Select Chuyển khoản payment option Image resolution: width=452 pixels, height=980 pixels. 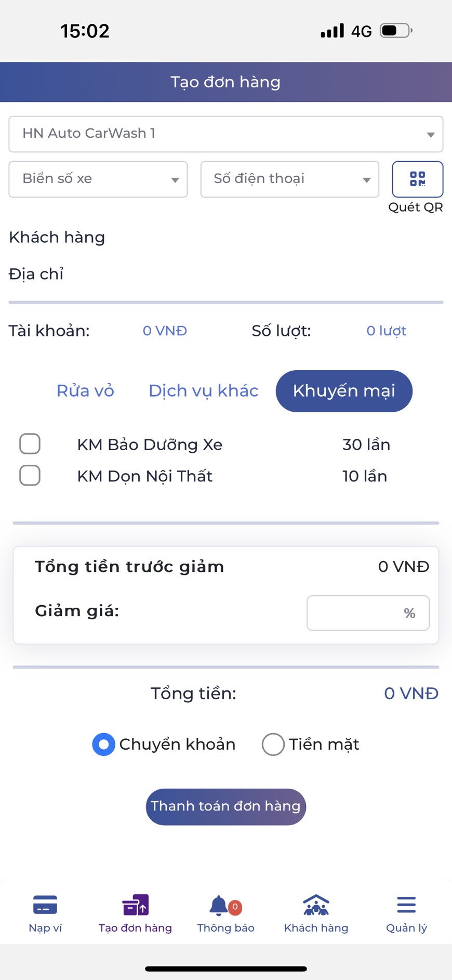(x=104, y=744)
